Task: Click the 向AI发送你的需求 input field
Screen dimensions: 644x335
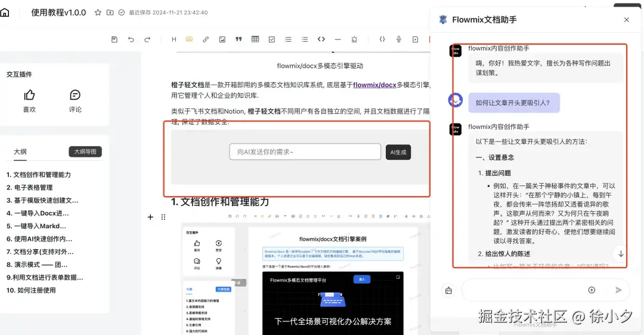Action: (x=305, y=152)
